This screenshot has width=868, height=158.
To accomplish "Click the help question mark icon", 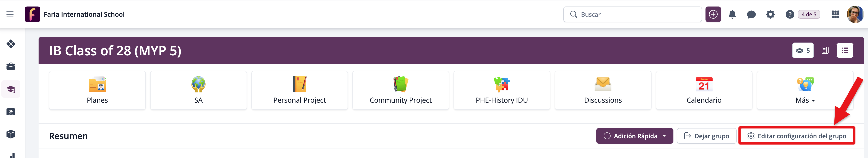I will (790, 15).
